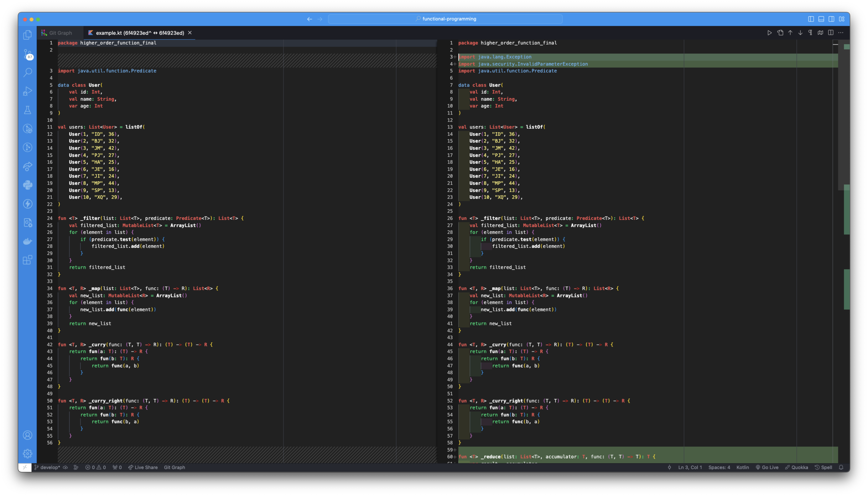Go to next change arrow

tap(800, 33)
